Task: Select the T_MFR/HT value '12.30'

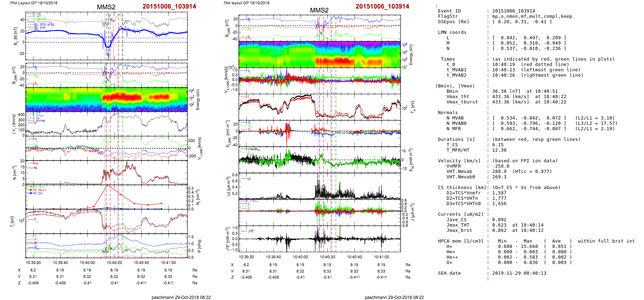Action: coord(499,150)
